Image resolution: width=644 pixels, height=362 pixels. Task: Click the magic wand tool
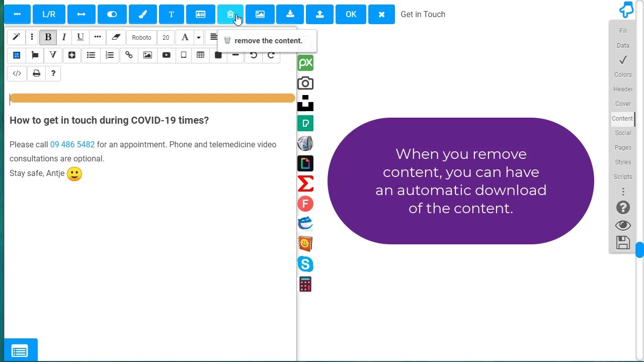16,37
